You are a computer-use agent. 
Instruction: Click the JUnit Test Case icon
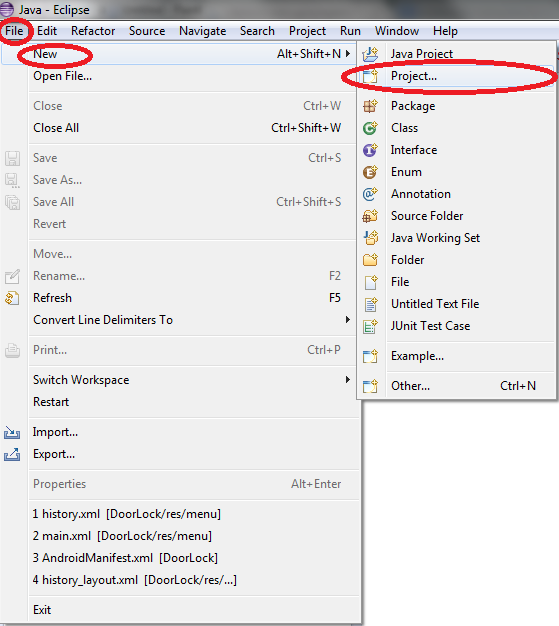pos(370,326)
